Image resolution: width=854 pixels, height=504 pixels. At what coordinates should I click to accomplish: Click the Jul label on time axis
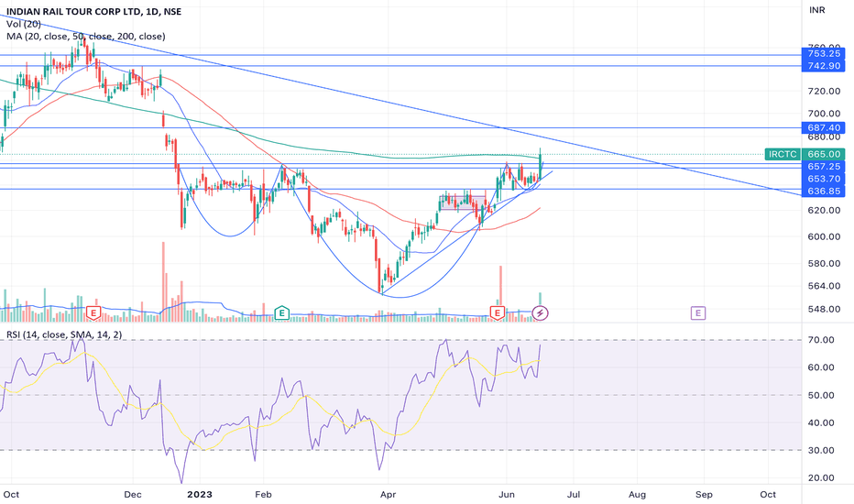(x=574, y=494)
